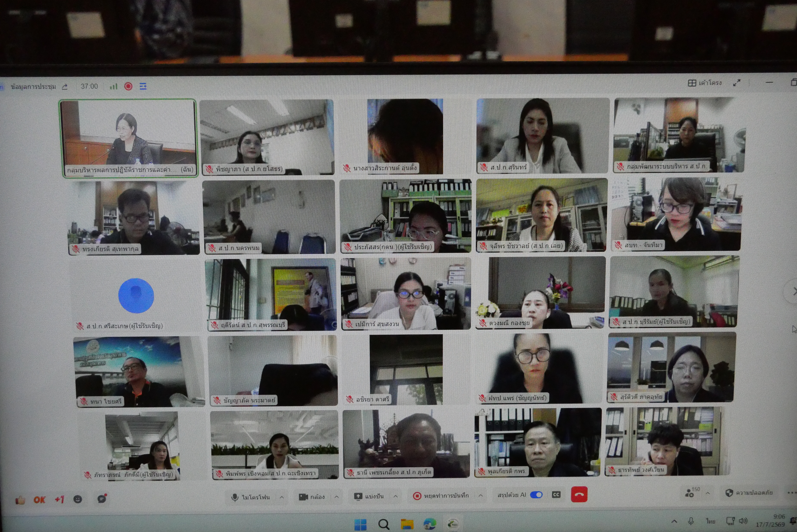Select จุลีพร ชัชวาลย์ (ส.ป.ก.เลย) tile
The image size is (797, 532).
point(542,215)
